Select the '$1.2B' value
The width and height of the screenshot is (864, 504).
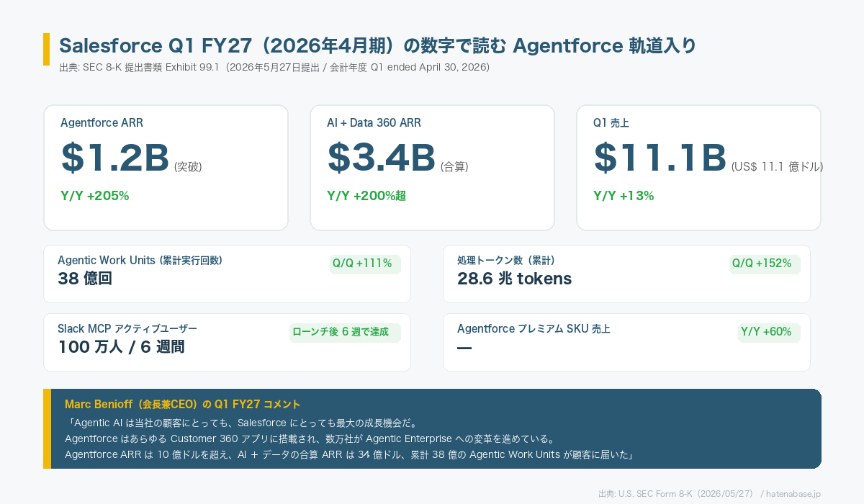point(115,158)
